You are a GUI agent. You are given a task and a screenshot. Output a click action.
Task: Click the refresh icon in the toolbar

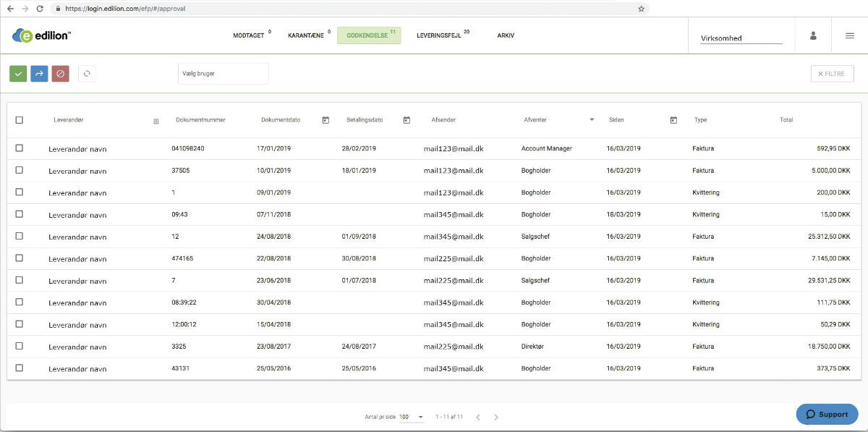(x=86, y=73)
